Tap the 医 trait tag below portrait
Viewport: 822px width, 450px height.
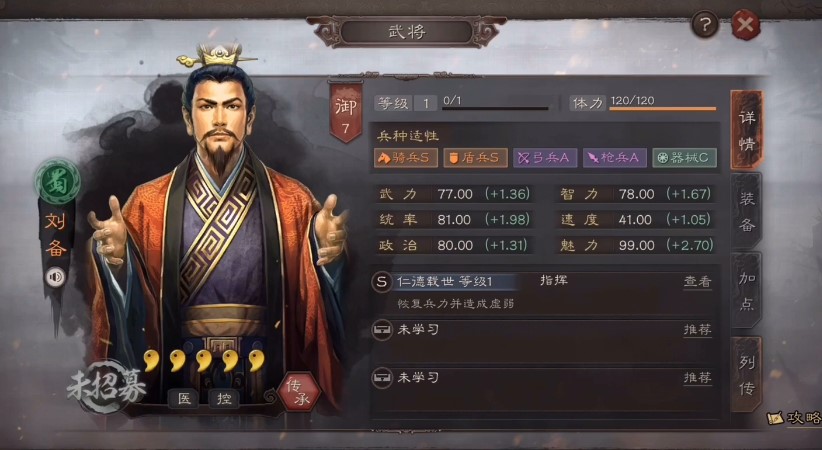coord(184,399)
